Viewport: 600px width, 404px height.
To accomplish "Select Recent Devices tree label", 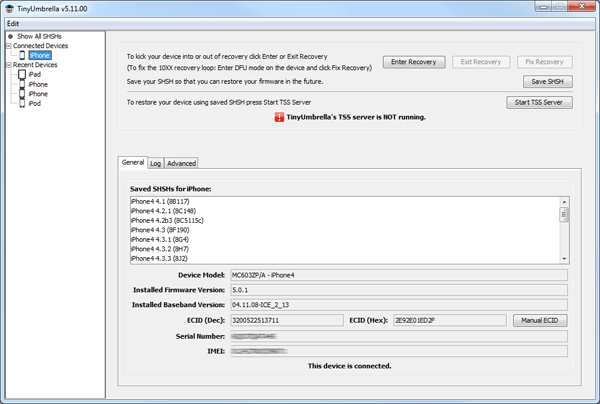I will coord(35,65).
